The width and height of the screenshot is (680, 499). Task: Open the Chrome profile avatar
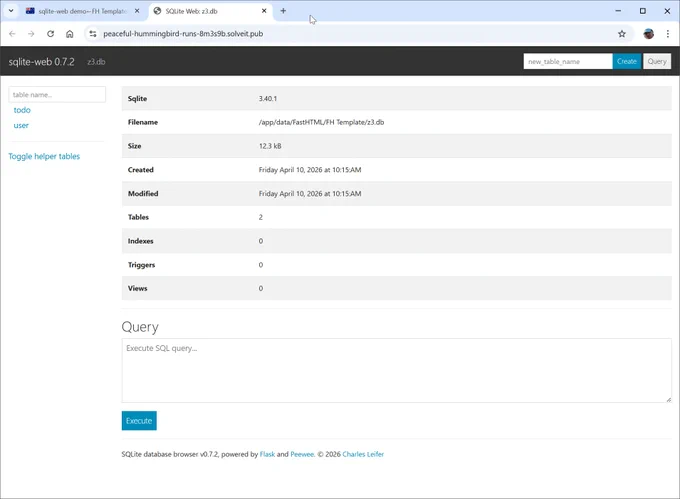649,34
